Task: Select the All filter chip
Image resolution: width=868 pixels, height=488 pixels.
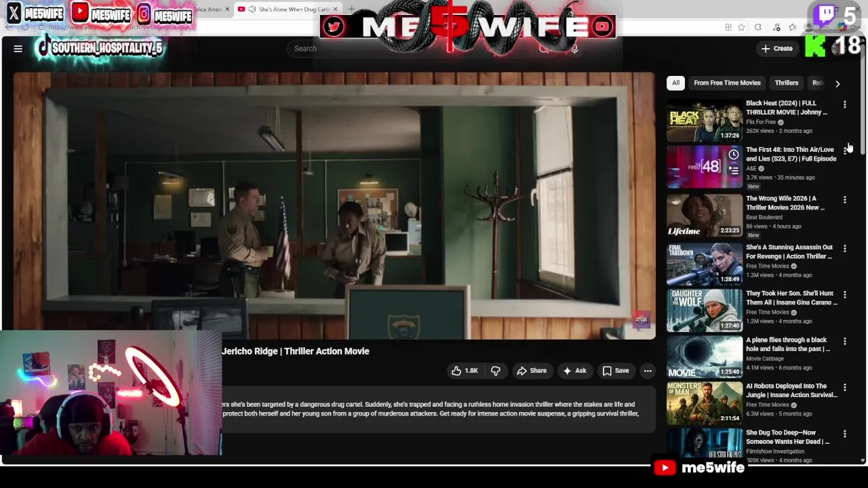Action: click(x=675, y=83)
